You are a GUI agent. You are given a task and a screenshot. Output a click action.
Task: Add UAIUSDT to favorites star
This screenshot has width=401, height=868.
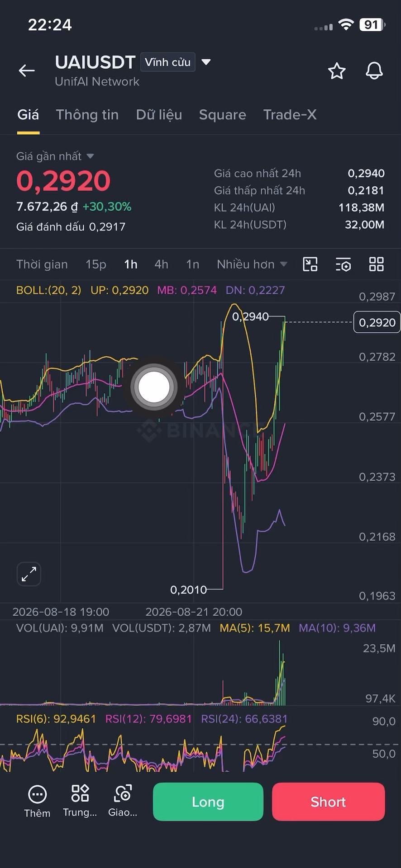[x=337, y=71]
